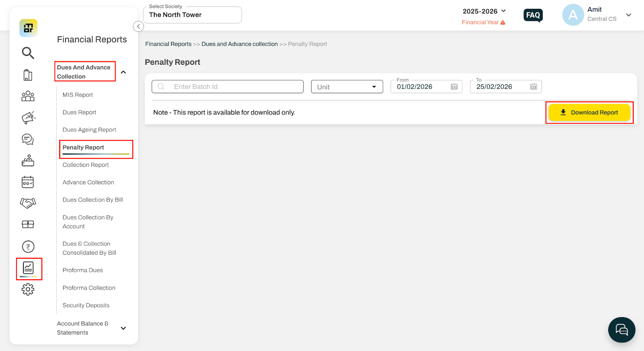Open the calendar icon in sidebar

28,182
